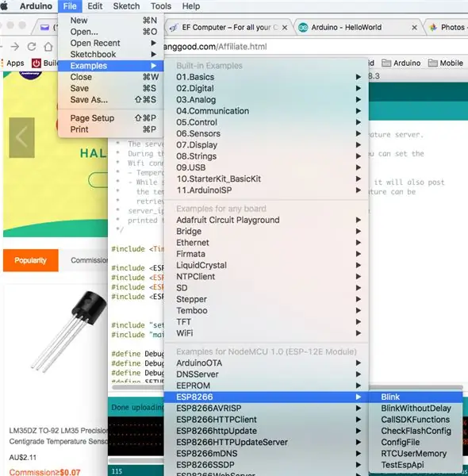Open 08.Strings examples submenu
The height and width of the screenshot is (476, 468).
tap(267, 156)
